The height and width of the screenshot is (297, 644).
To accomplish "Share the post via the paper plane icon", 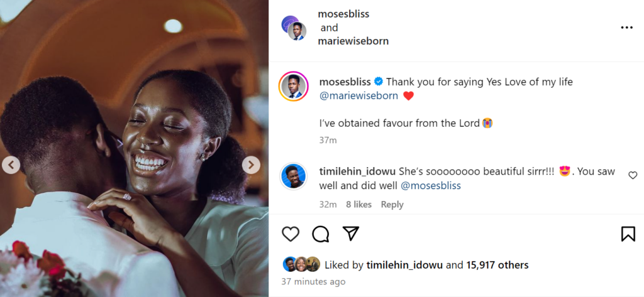I will [x=351, y=234].
